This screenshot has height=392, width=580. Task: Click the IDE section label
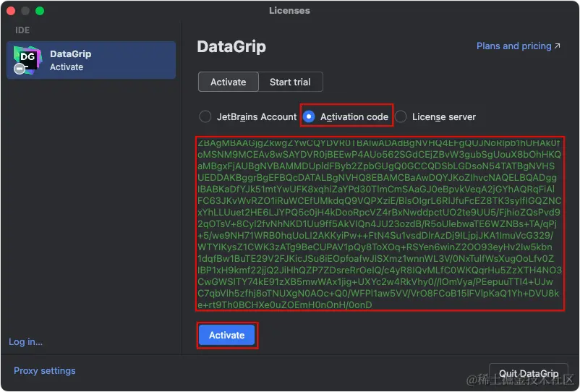(x=22, y=30)
